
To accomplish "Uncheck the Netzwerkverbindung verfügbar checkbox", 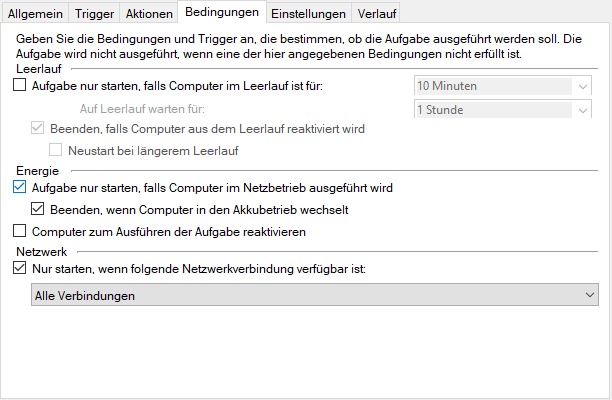I will coord(20,268).
